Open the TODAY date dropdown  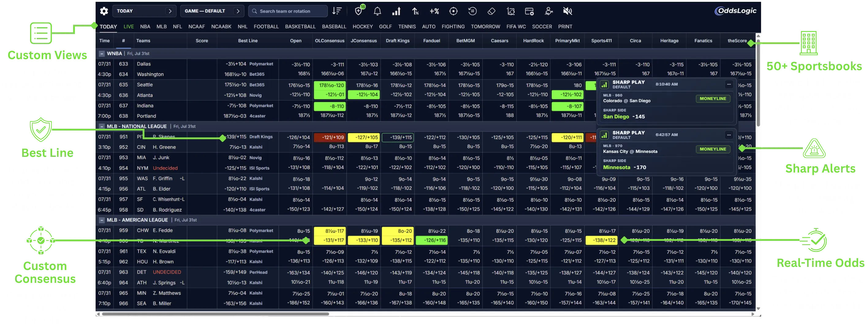[x=145, y=11]
